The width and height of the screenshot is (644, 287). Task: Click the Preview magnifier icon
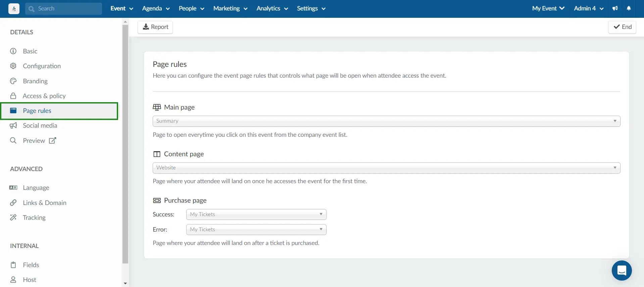point(13,140)
